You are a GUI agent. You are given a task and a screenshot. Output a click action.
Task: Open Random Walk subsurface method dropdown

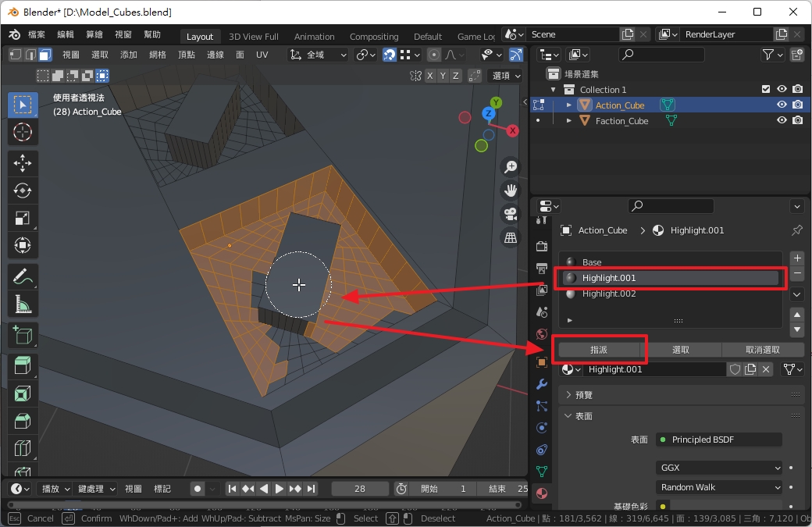(x=719, y=487)
